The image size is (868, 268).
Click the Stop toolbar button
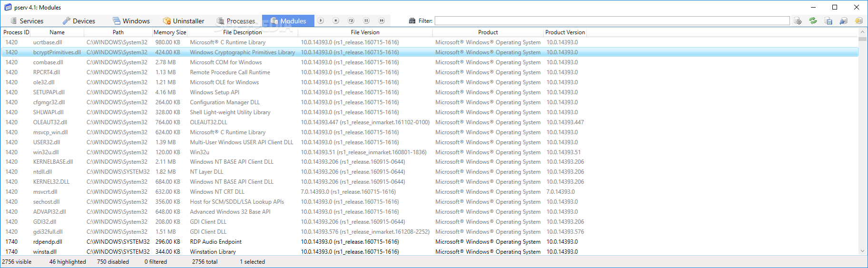click(336, 21)
